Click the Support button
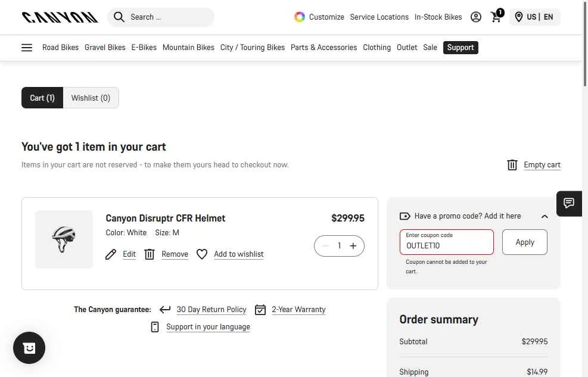 point(461,48)
